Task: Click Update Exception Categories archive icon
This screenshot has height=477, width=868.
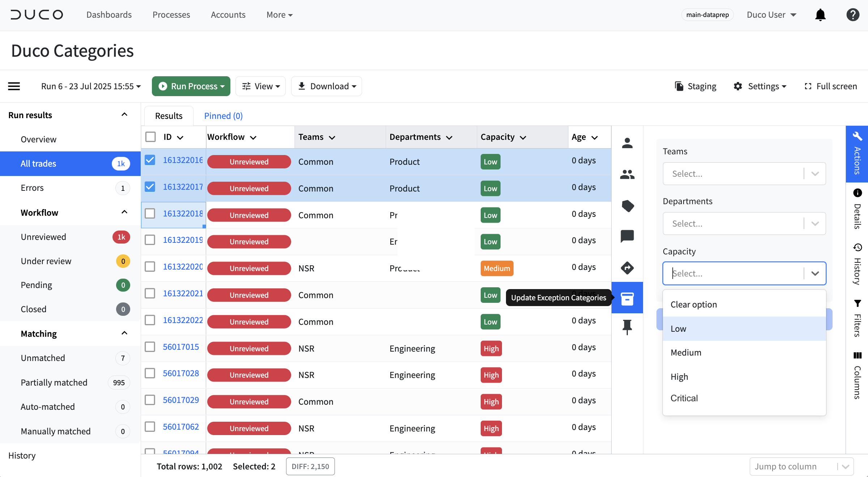Action: [627, 298]
